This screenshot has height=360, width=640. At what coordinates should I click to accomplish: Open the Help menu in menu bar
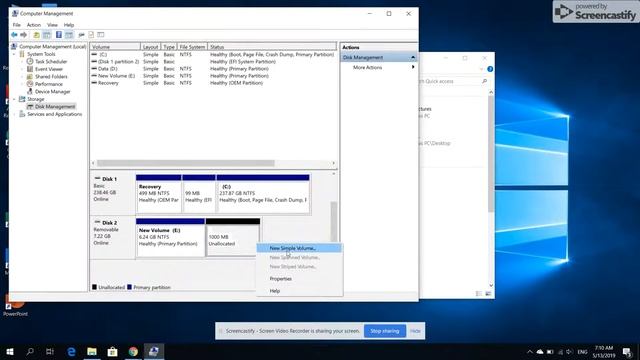tap(69, 25)
